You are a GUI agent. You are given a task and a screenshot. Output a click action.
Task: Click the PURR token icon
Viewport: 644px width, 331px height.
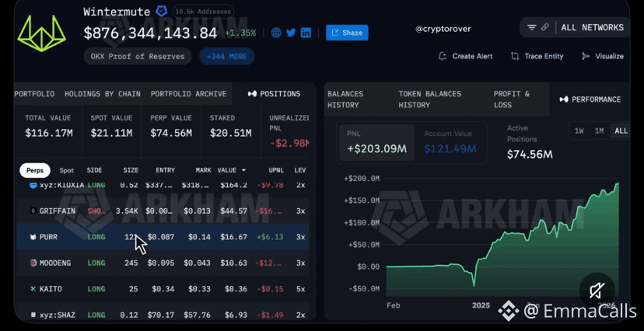point(33,237)
